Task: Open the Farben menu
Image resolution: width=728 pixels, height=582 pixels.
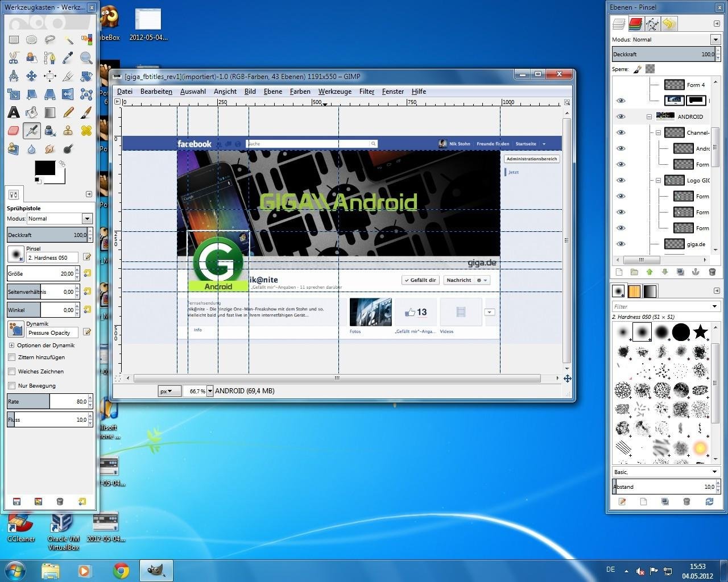Action: click(300, 92)
